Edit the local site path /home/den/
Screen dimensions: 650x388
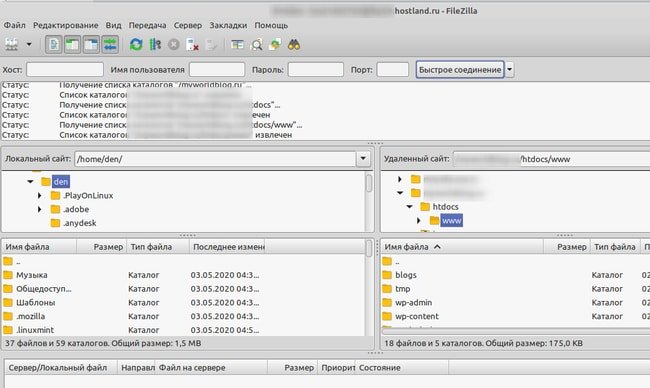pyautogui.click(x=215, y=159)
